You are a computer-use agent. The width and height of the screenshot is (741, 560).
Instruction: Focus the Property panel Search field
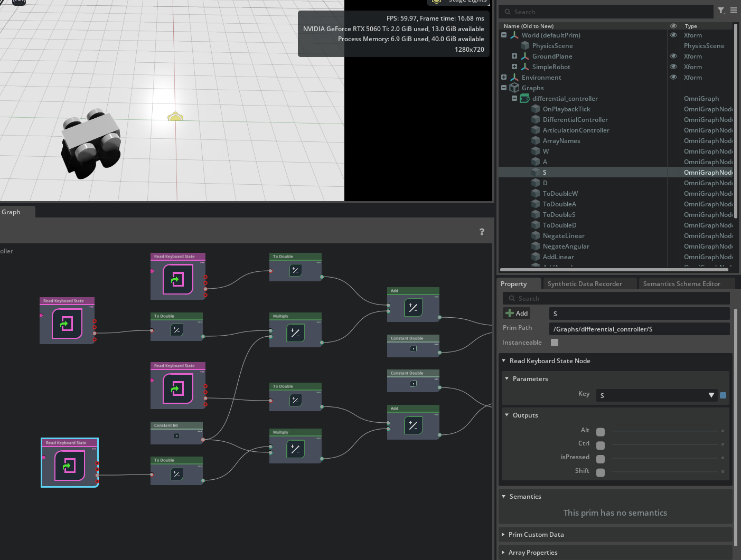click(616, 299)
